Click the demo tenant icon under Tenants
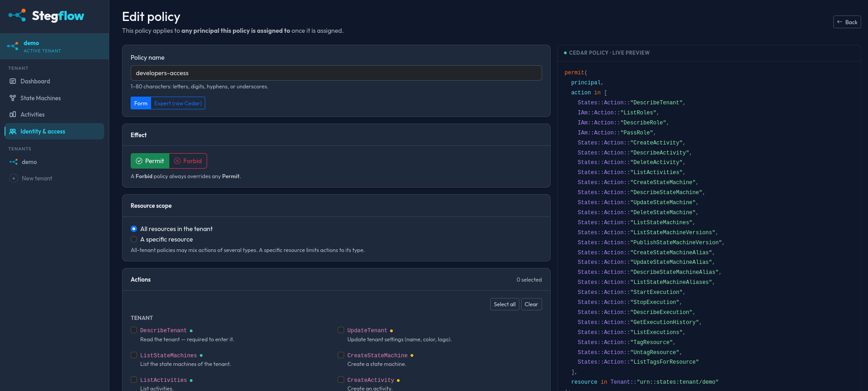The height and width of the screenshot is (391, 868). 14,162
